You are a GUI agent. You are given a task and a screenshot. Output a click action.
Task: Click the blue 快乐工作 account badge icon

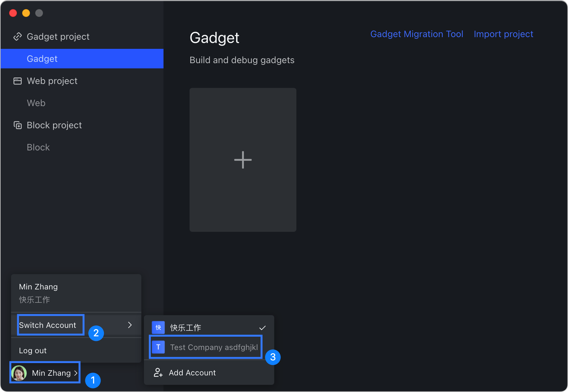point(158,328)
